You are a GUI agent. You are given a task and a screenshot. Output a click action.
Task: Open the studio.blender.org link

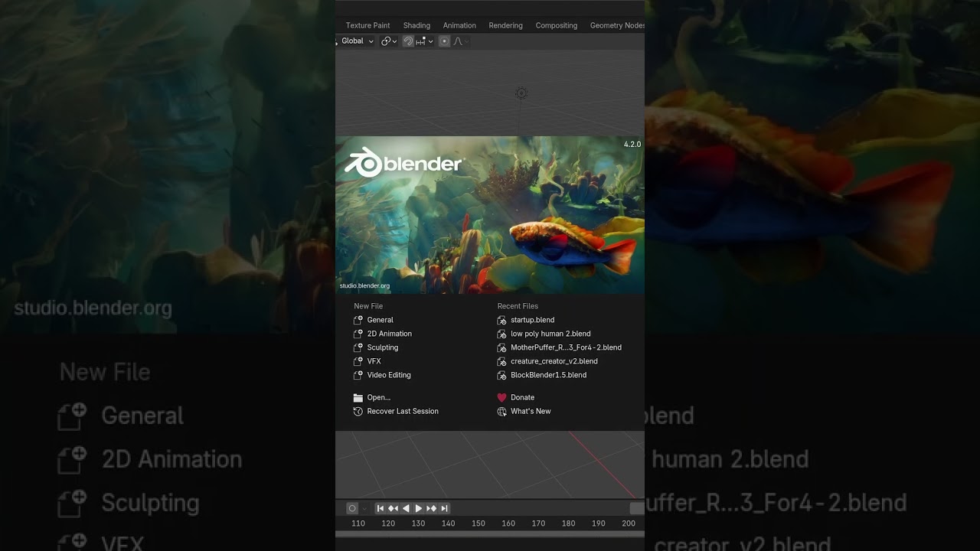click(364, 286)
